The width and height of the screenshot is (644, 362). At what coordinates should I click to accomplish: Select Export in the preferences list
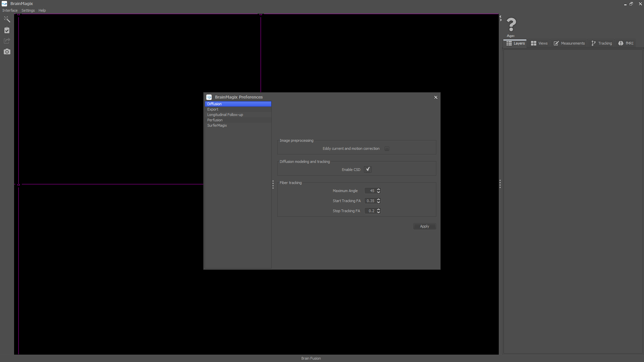pyautogui.click(x=238, y=109)
